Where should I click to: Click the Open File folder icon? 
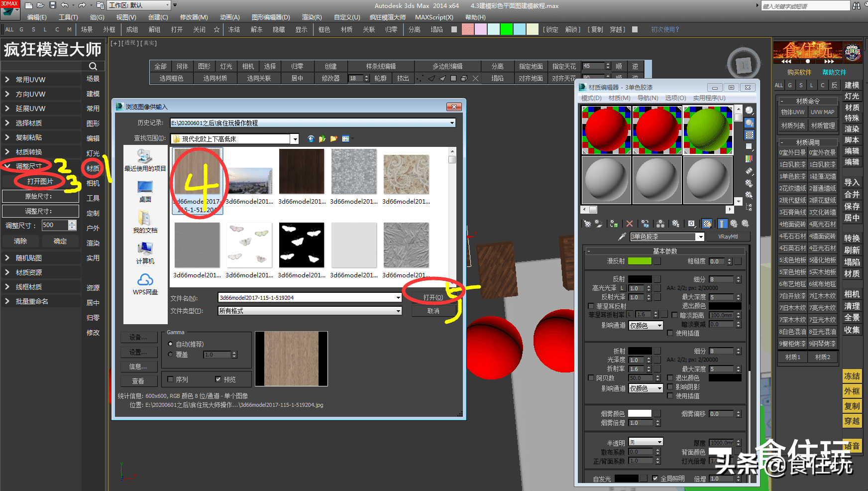click(x=41, y=5)
